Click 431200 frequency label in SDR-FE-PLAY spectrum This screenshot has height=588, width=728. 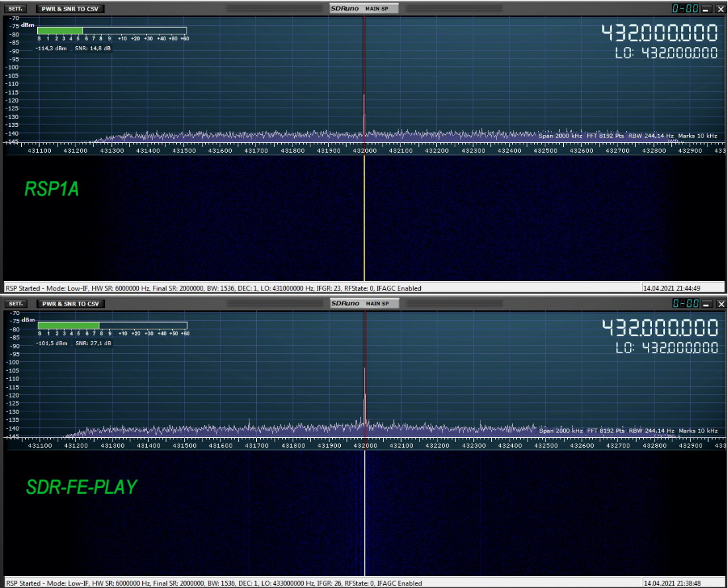76,446
